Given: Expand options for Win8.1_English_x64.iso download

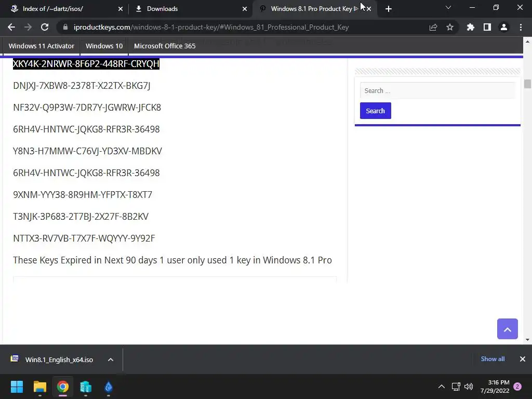Looking at the screenshot, I should (x=111, y=360).
